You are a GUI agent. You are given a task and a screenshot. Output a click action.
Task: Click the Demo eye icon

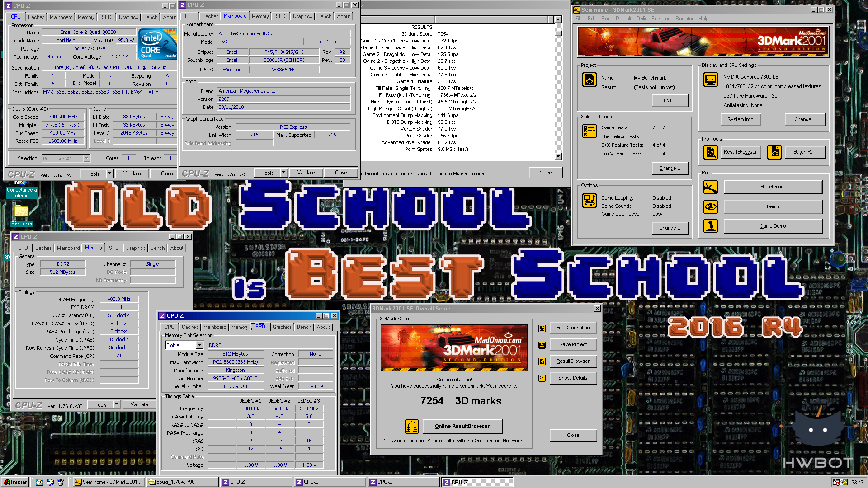tap(711, 206)
